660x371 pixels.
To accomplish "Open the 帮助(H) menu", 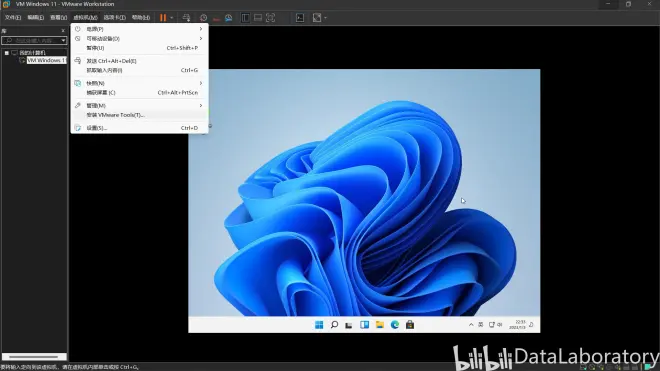I will 141,18.
